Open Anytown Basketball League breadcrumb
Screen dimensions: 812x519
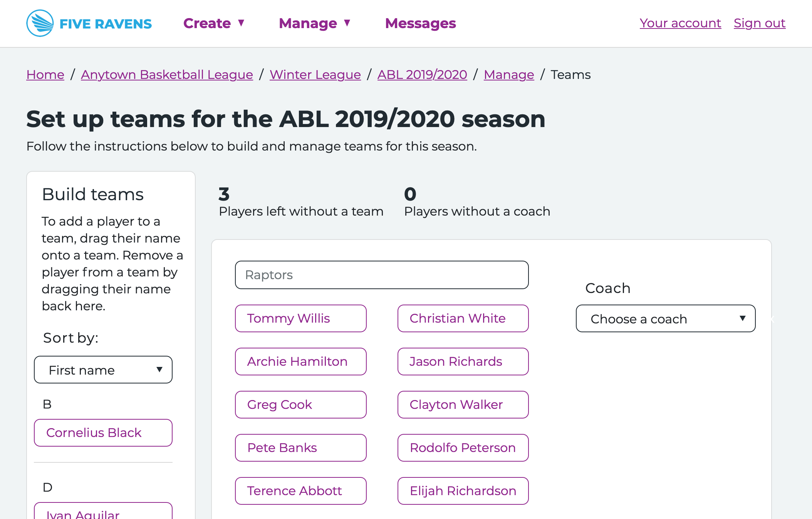[167, 74]
